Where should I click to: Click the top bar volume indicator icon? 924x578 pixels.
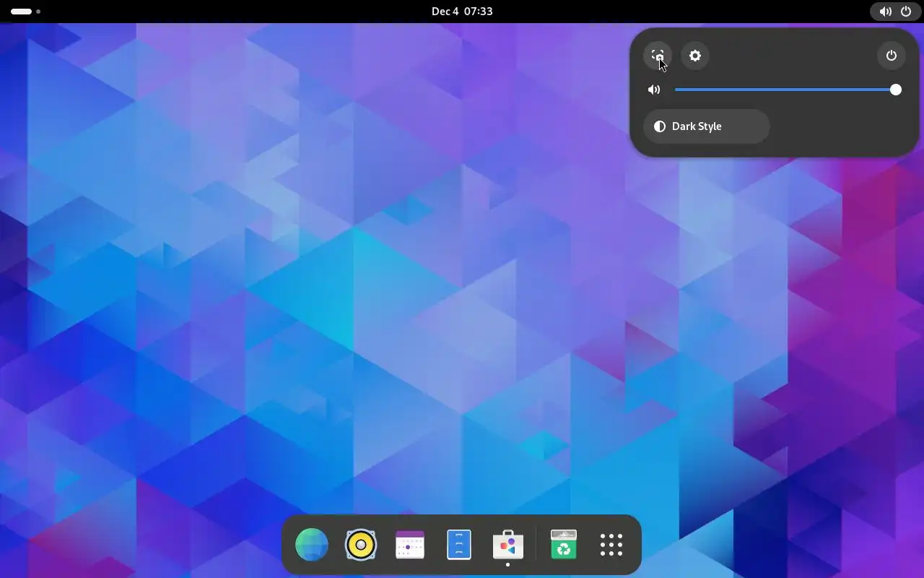point(885,12)
